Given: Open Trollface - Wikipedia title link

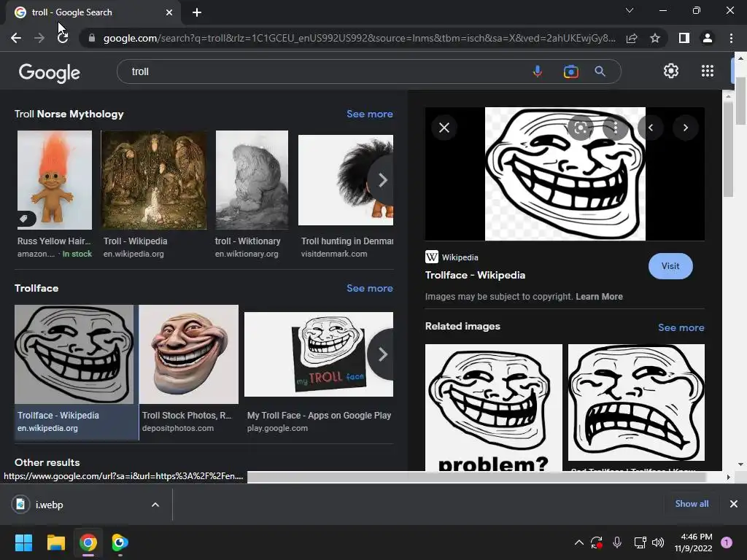Looking at the screenshot, I should pyautogui.click(x=475, y=275).
